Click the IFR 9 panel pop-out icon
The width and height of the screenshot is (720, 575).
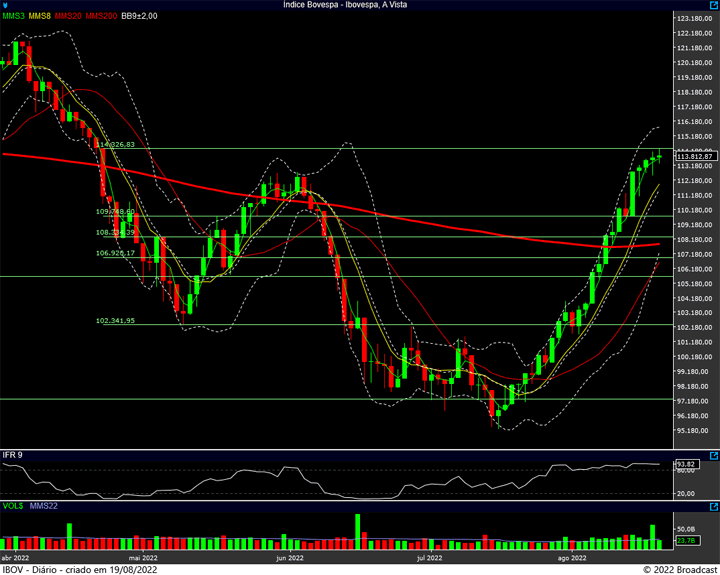(714, 456)
